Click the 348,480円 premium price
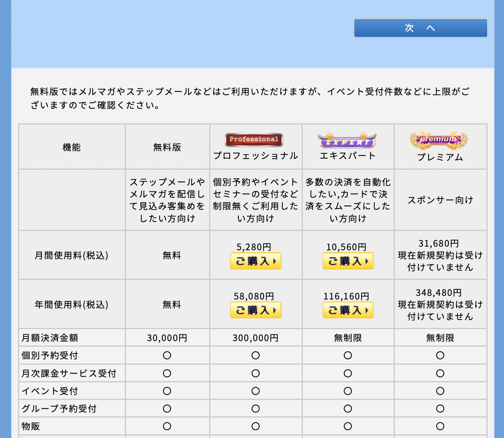This screenshot has width=504, height=438. click(x=439, y=293)
